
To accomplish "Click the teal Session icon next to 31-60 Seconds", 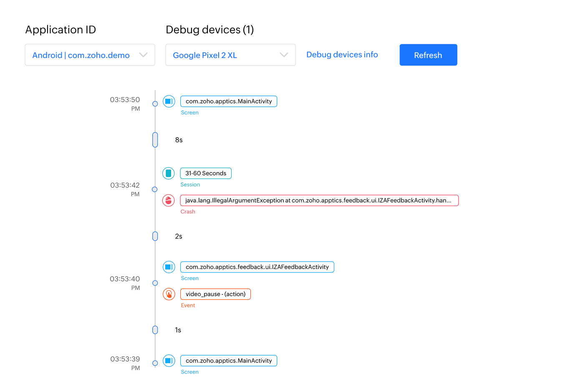I will click(168, 173).
